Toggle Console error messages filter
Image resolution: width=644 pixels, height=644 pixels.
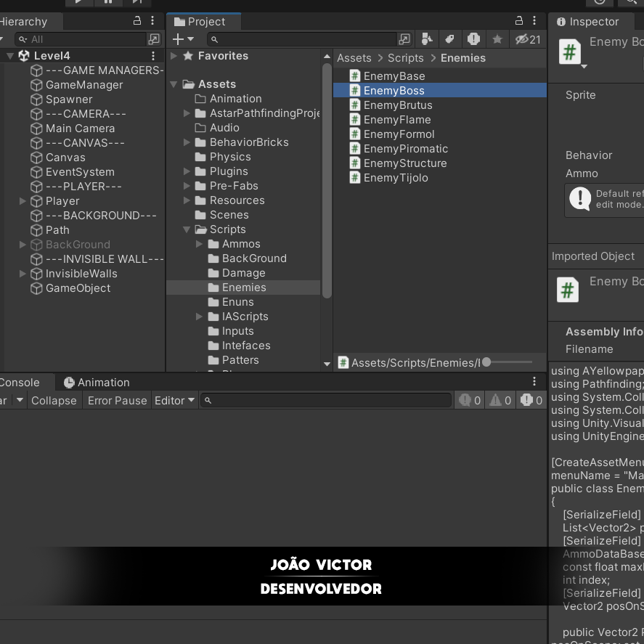click(531, 401)
